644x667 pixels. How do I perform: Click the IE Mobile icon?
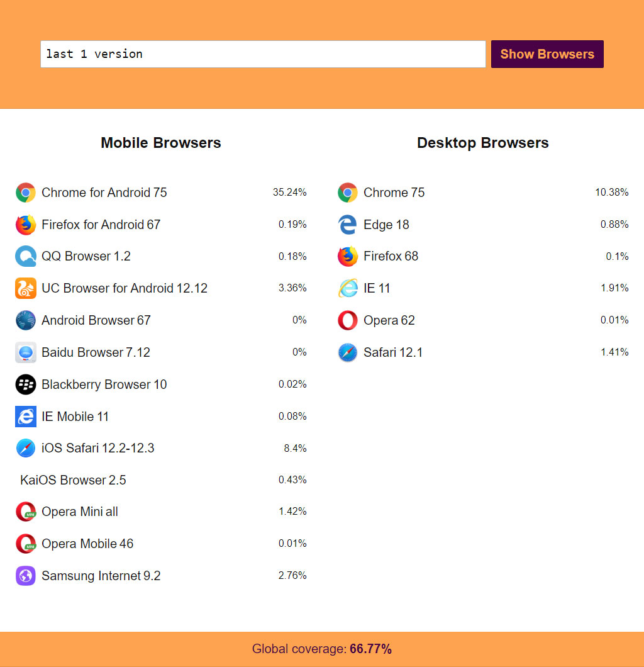26,417
